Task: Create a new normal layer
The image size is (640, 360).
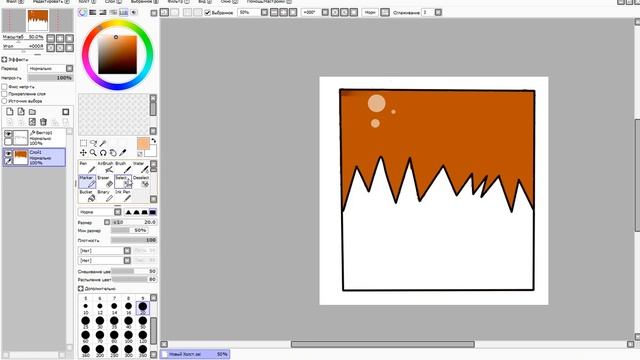Action: (x=10, y=111)
